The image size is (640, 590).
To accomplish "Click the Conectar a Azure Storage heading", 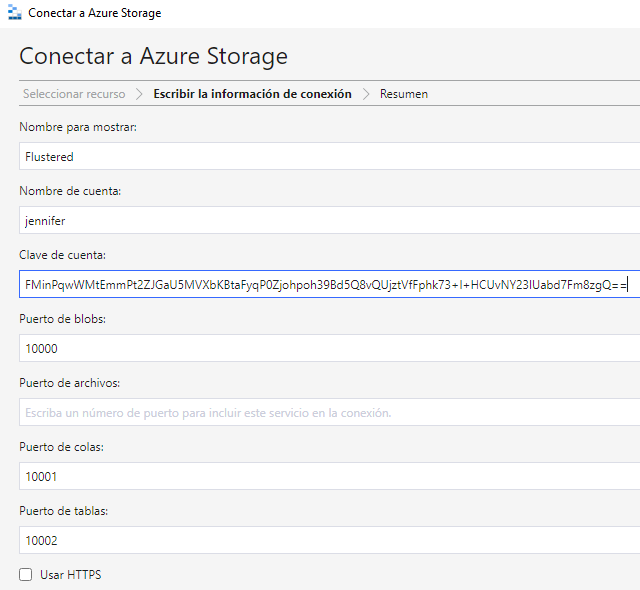I will pyautogui.click(x=153, y=56).
